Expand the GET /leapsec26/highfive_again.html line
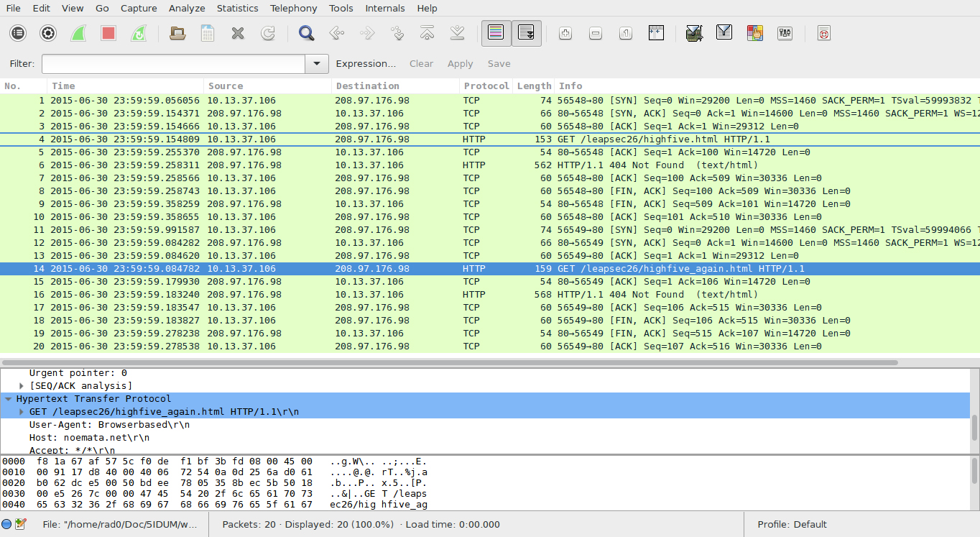This screenshot has height=537, width=980. pyautogui.click(x=22, y=412)
